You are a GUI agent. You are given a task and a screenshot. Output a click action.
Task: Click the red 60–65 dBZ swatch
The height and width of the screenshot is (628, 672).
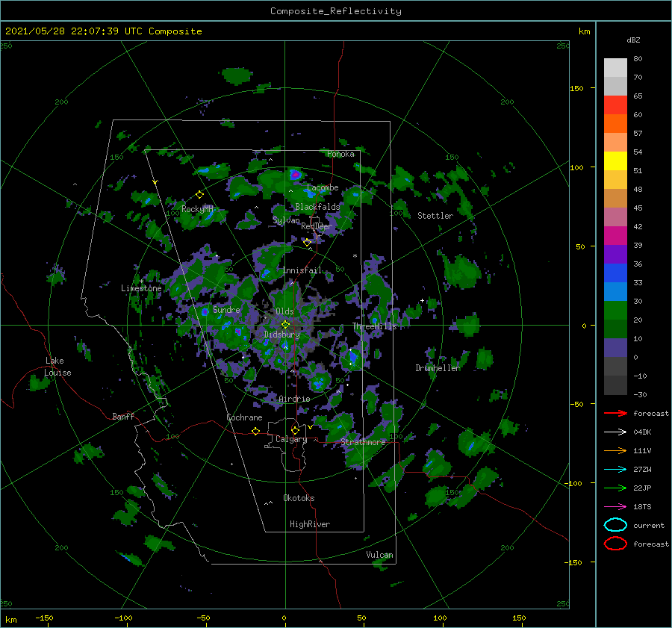pos(615,105)
